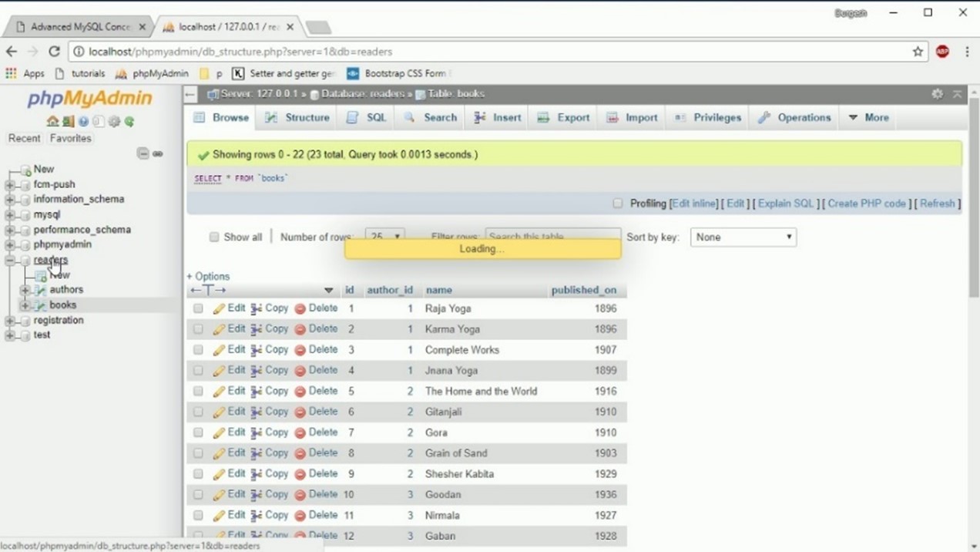
Task: Open page settings gear icon in top right
Action: [x=937, y=94]
